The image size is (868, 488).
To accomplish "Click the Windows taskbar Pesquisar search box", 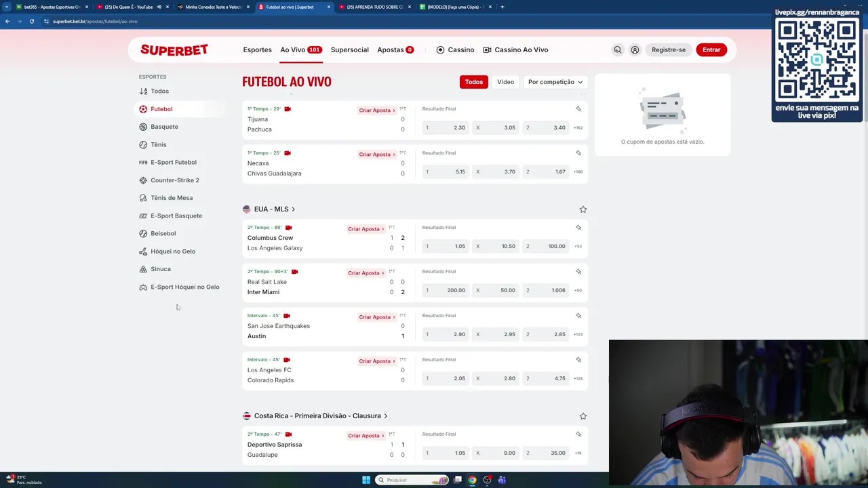I will [412, 480].
